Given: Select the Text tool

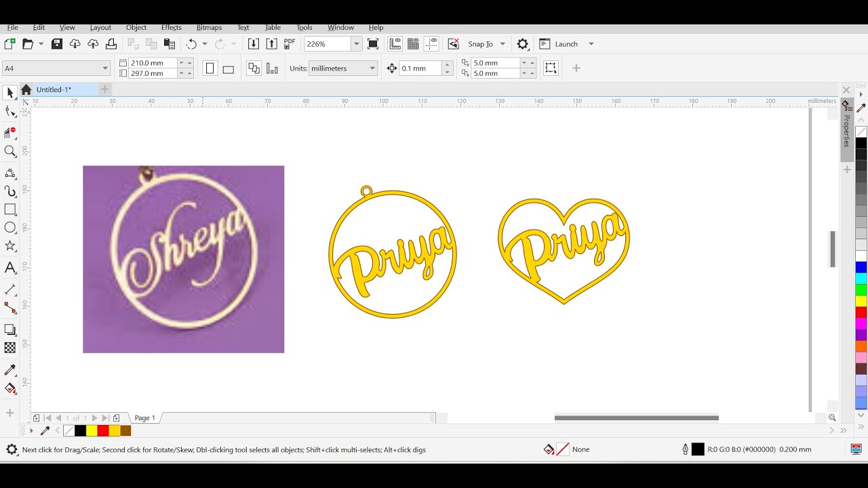Looking at the screenshot, I should pyautogui.click(x=9, y=268).
